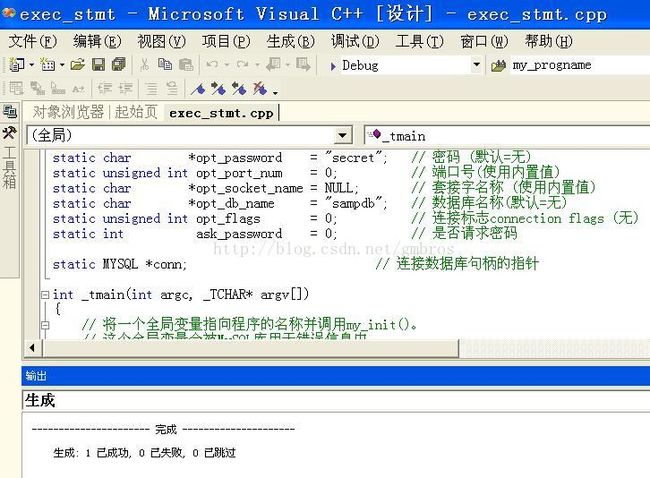Screen dimensions: 650x478
Task: Click the horizontal scrollbar left arrow
Action: pyautogui.click(x=32, y=348)
